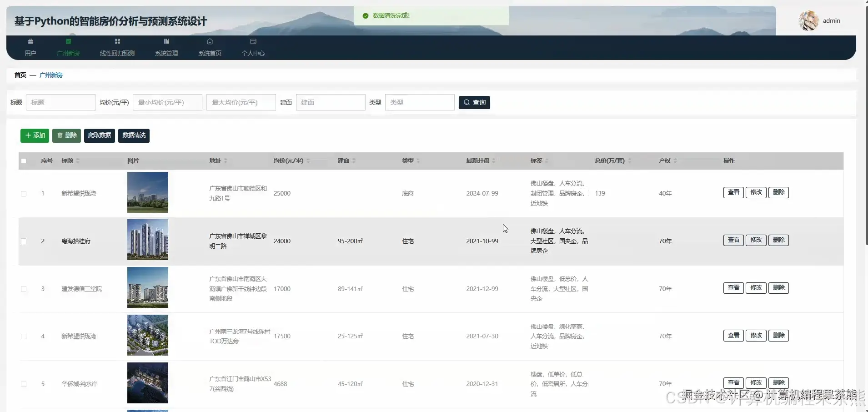The image size is (868, 412).
Task: Sort listings by 类型 column
Action: click(x=418, y=161)
